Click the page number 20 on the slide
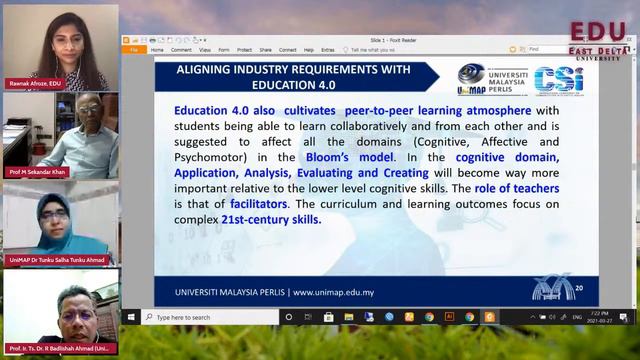640x360 pixels. pos(579,288)
